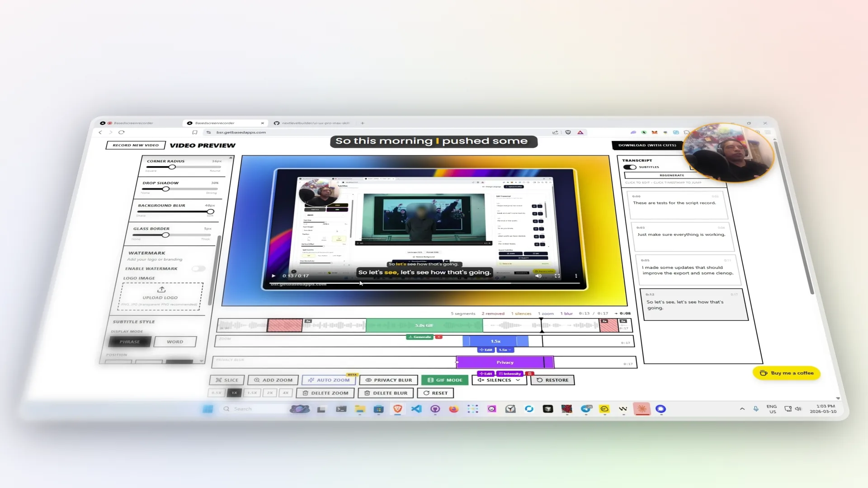Enable GIF Mode
The width and height of the screenshot is (868, 488).
tap(444, 380)
